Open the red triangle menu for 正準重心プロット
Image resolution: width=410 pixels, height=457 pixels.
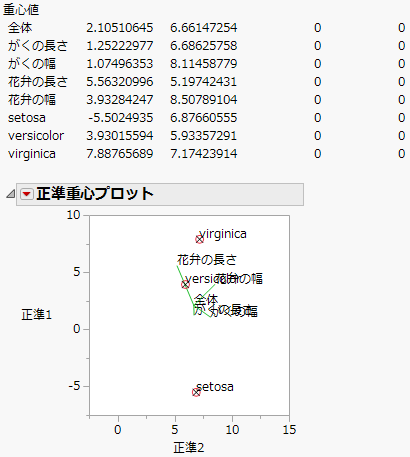pyautogui.click(x=27, y=194)
